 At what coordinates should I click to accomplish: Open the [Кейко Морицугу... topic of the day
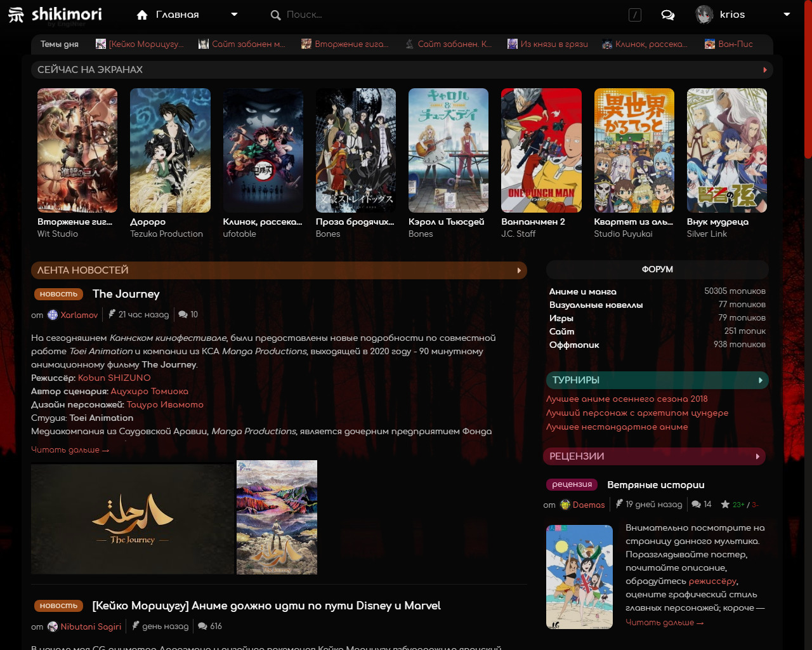point(146,44)
